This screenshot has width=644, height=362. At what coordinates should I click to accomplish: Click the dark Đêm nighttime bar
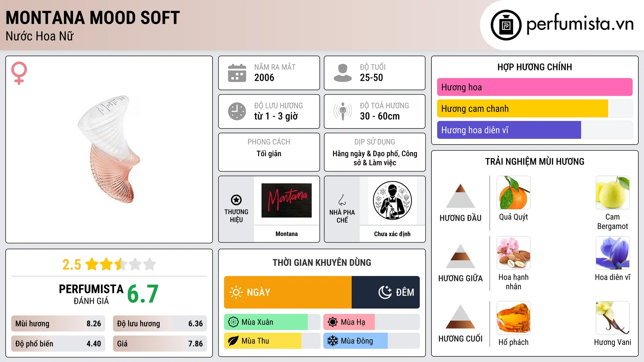pyautogui.click(x=386, y=292)
